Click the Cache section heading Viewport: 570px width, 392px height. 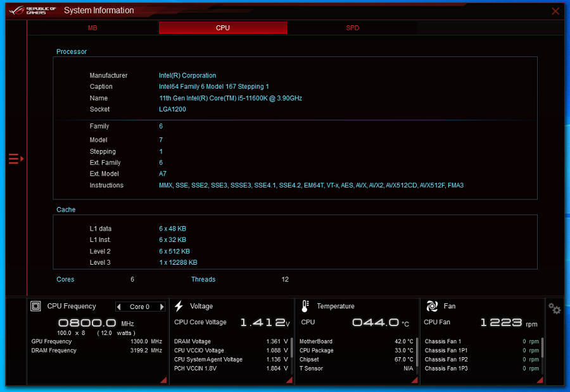tap(66, 210)
